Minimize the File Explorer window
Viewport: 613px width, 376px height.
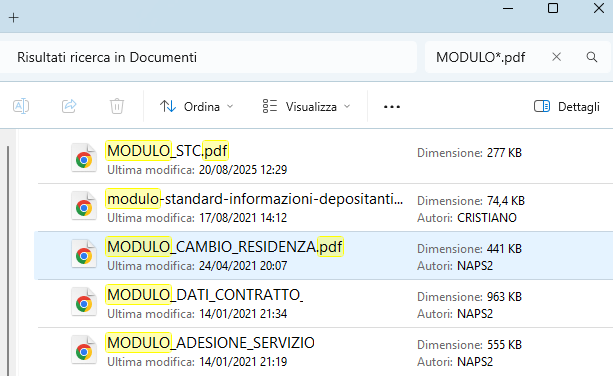click(508, 8)
